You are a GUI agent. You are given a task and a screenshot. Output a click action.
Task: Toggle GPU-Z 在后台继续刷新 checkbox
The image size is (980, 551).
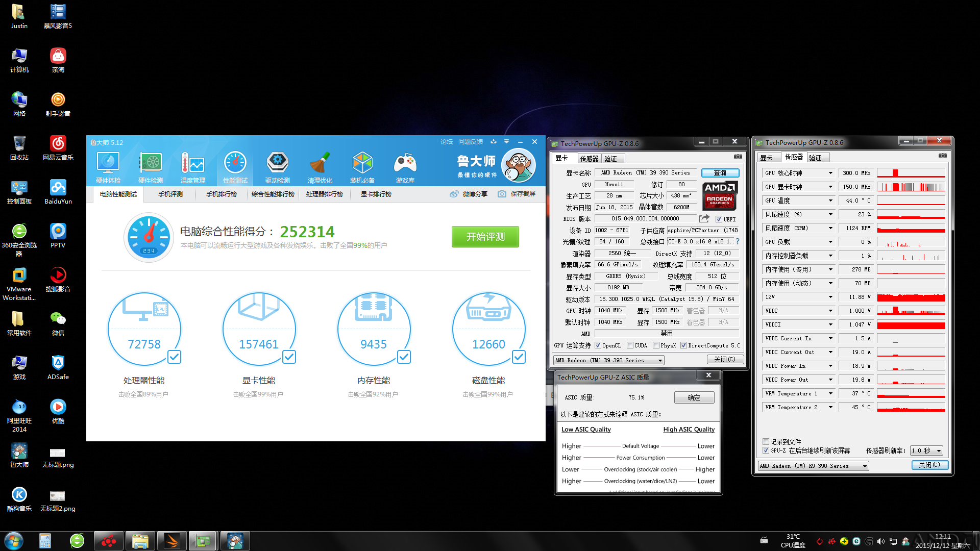tap(766, 450)
